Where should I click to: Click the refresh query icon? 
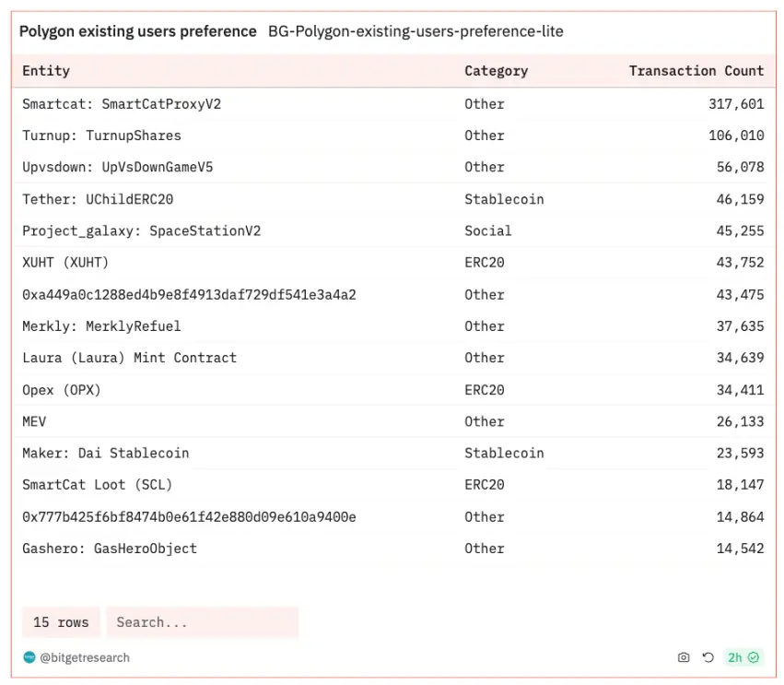click(x=708, y=657)
